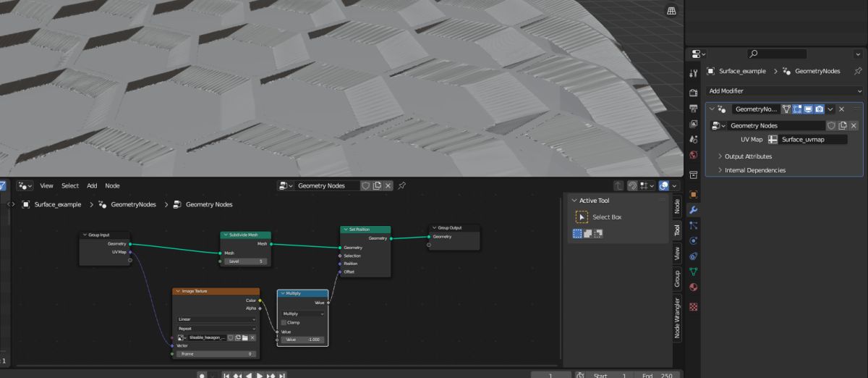Collapse the Active Tool panel
The image size is (868, 378).
pyautogui.click(x=574, y=201)
